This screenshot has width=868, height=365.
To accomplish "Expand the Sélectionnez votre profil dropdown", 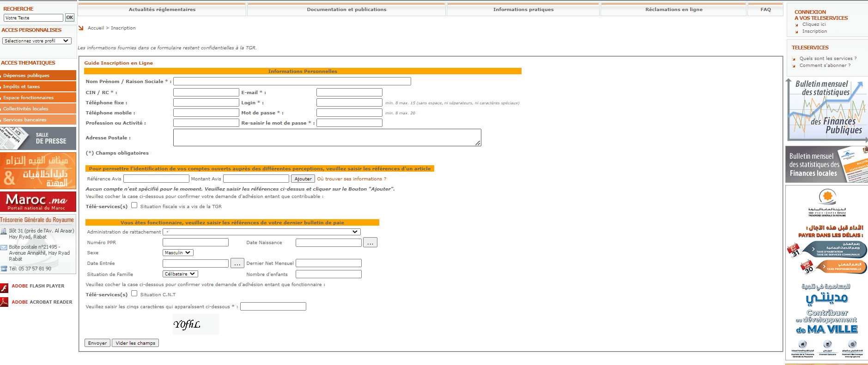I will click(x=37, y=41).
